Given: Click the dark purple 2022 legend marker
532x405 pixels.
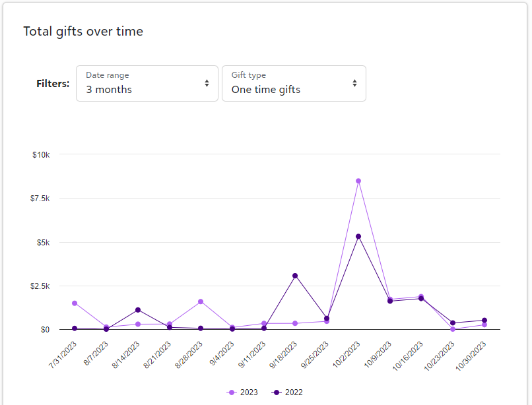Looking at the screenshot, I should click(x=277, y=392).
